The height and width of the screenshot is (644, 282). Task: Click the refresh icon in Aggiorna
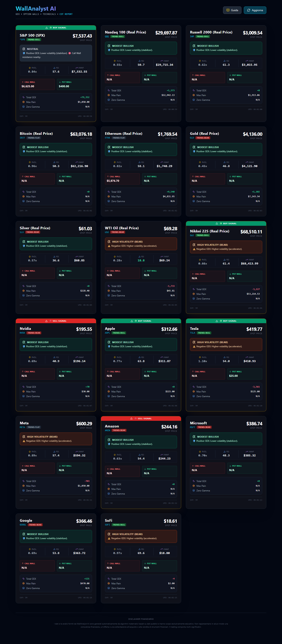coord(249,10)
